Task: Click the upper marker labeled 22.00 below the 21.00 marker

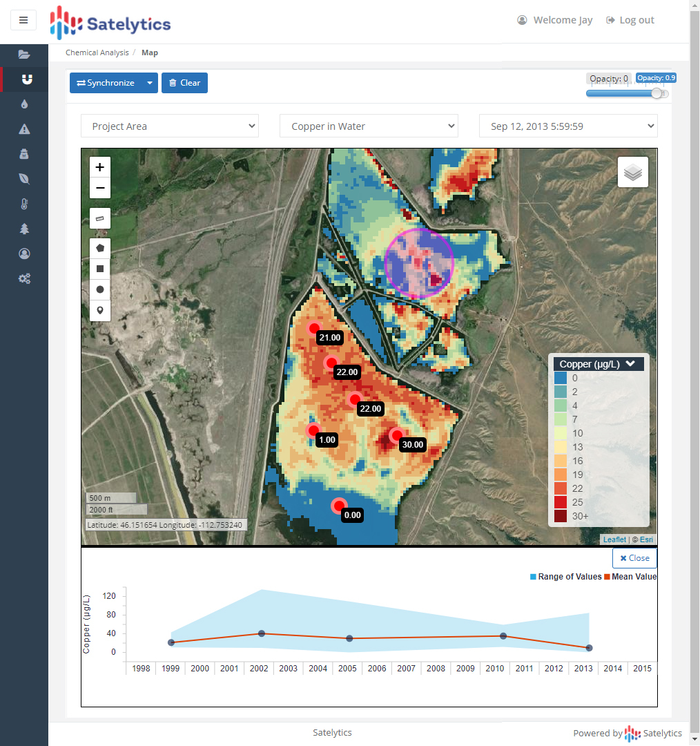Action: (x=331, y=363)
